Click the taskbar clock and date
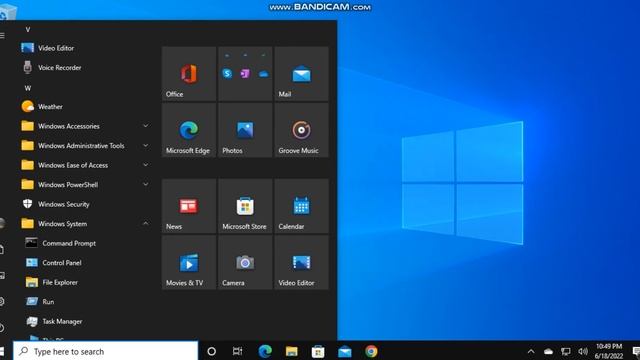The image size is (640, 360). [x=609, y=351]
